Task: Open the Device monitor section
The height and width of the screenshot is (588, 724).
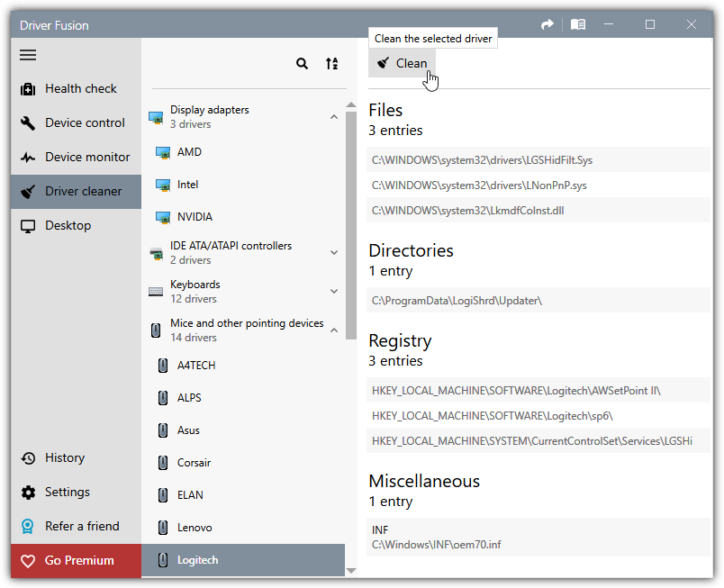Action: click(77, 158)
